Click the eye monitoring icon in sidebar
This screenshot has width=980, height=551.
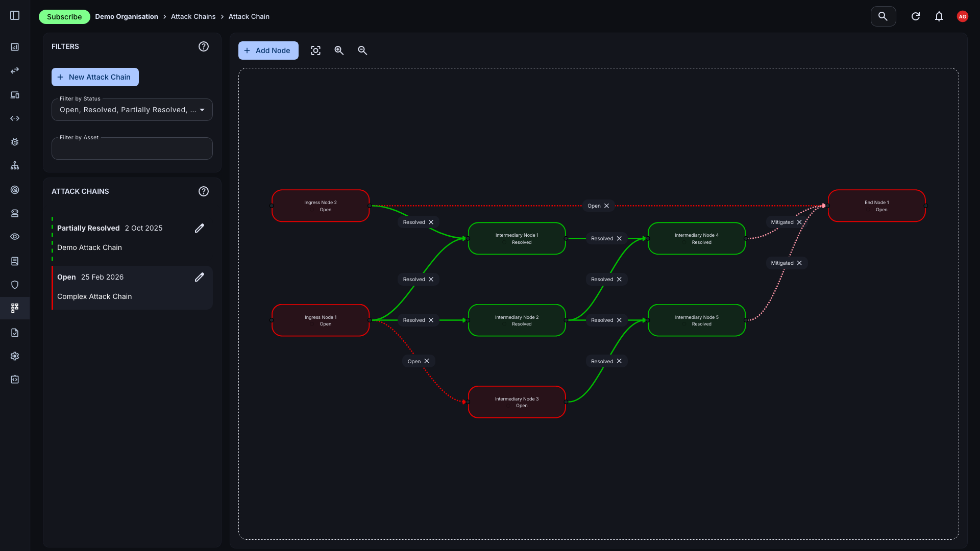(x=15, y=237)
